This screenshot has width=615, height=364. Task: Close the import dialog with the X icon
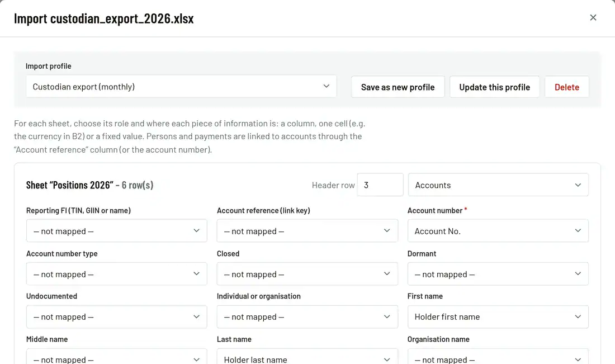click(593, 17)
